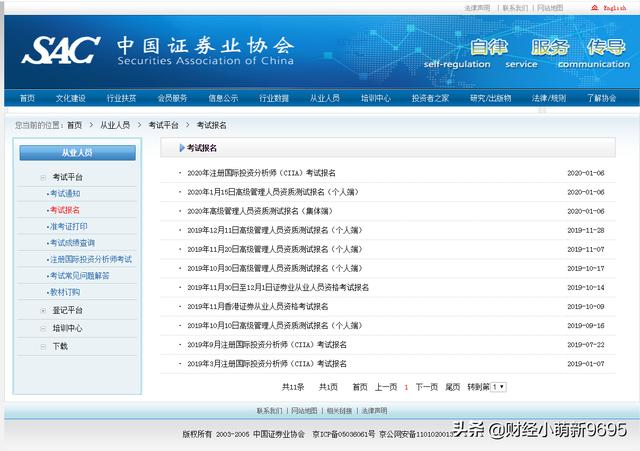Open 从业人员 navigation menu

coord(324,98)
